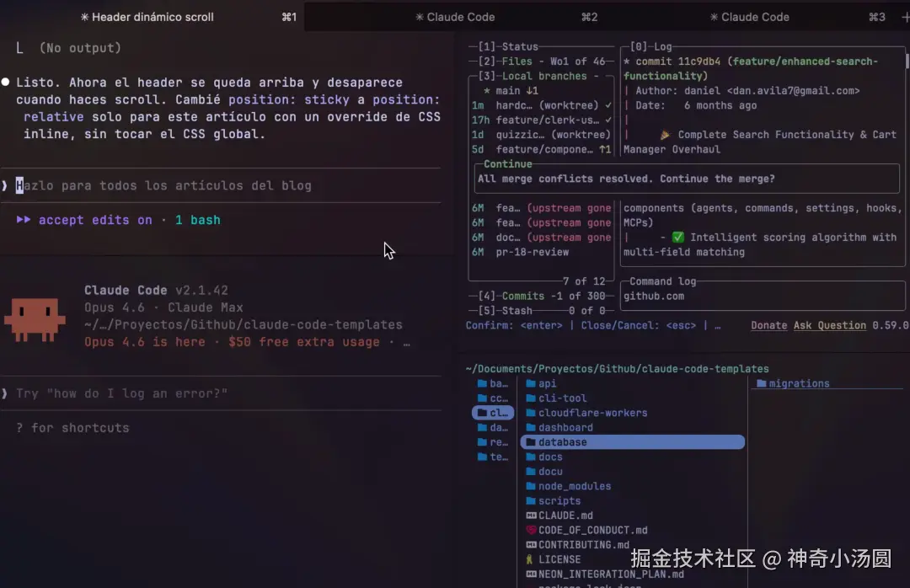The width and height of the screenshot is (910, 588).
Task: Select the feature/clerk-us… branch row
Action: click(541, 120)
